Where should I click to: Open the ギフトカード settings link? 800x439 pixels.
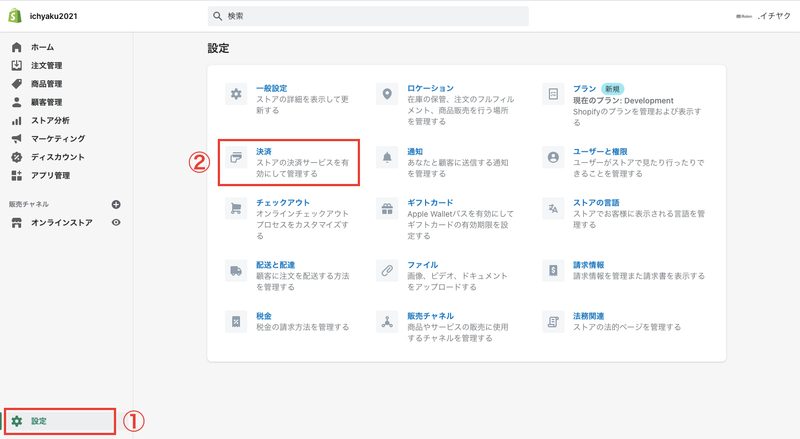[430, 203]
